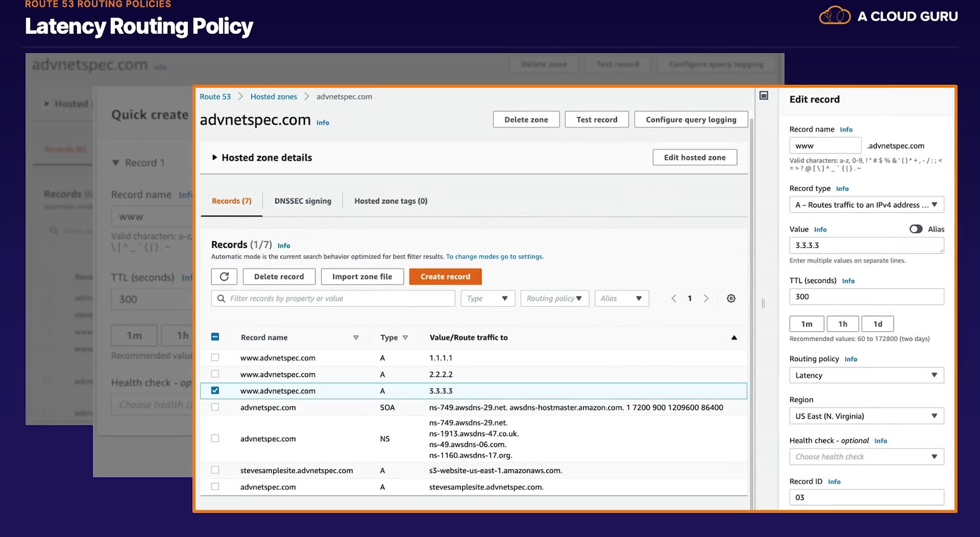
Task: Open the Type filter dropdown
Action: (x=487, y=299)
